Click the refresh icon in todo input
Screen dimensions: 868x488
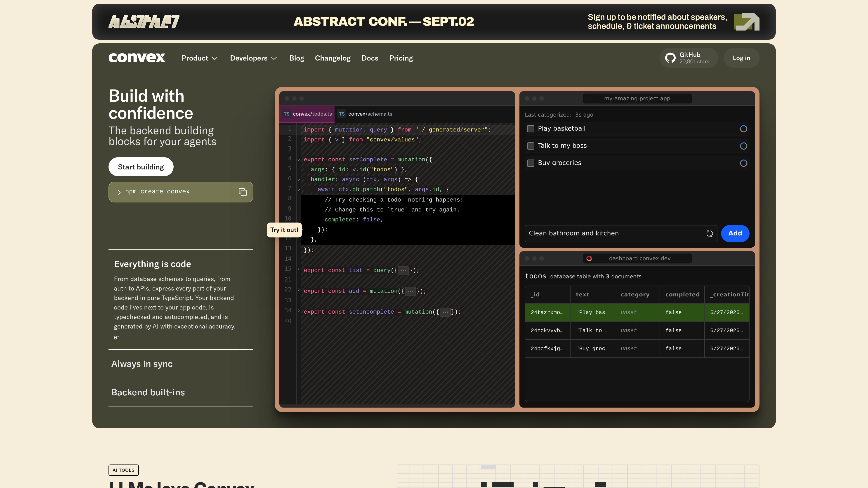tap(710, 233)
